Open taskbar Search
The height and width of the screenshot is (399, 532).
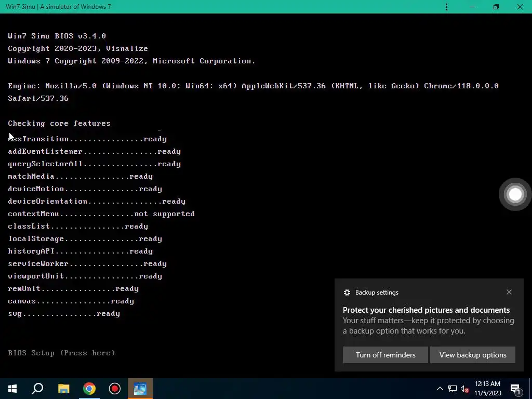[37, 389]
